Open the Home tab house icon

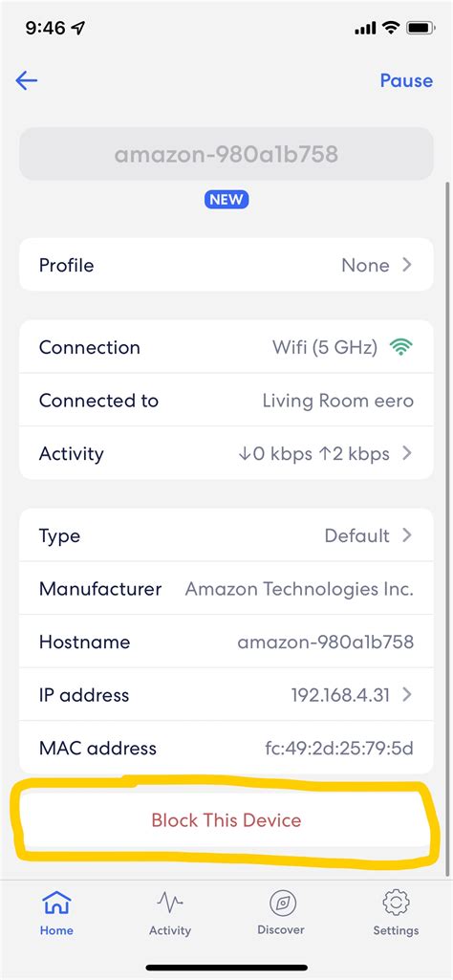tap(56, 904)
